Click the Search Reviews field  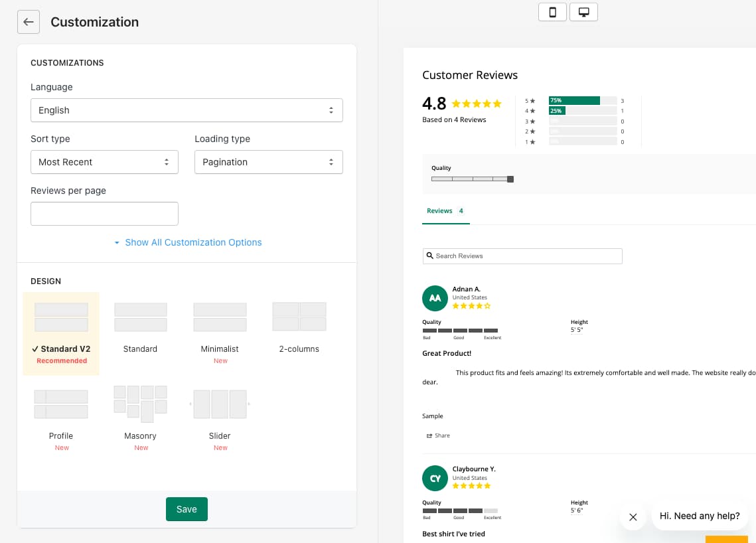522,256
